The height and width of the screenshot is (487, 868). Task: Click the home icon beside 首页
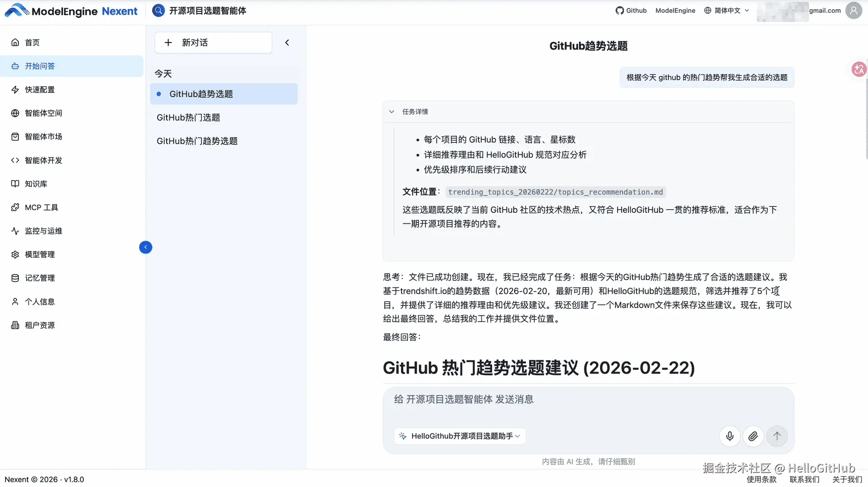point(15,43)
